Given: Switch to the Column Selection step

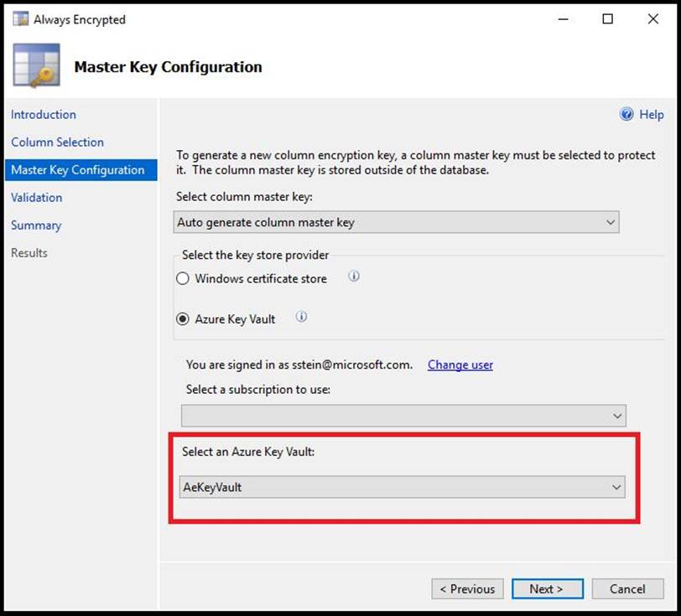Looking at the screenshot, I should click(57, 142).
